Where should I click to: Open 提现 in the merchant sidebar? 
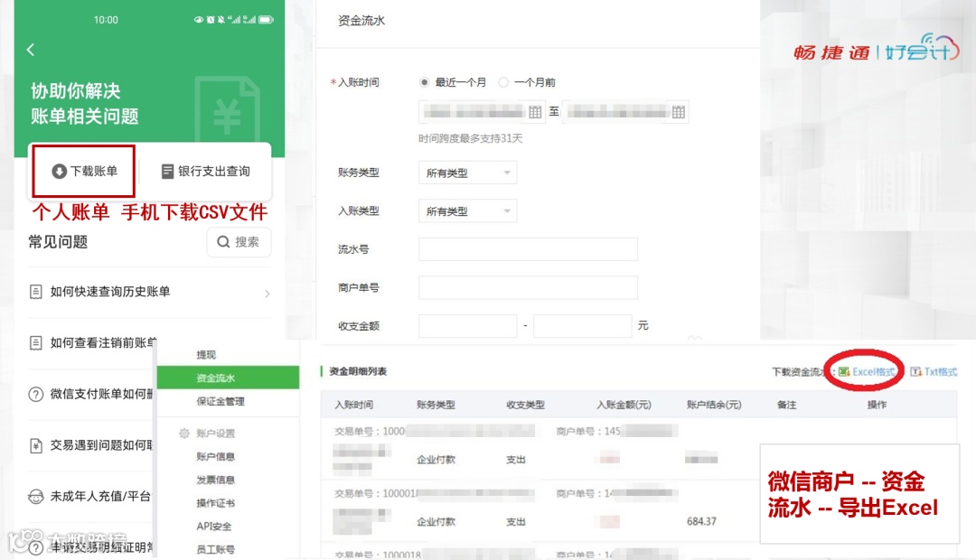point(206,355)
